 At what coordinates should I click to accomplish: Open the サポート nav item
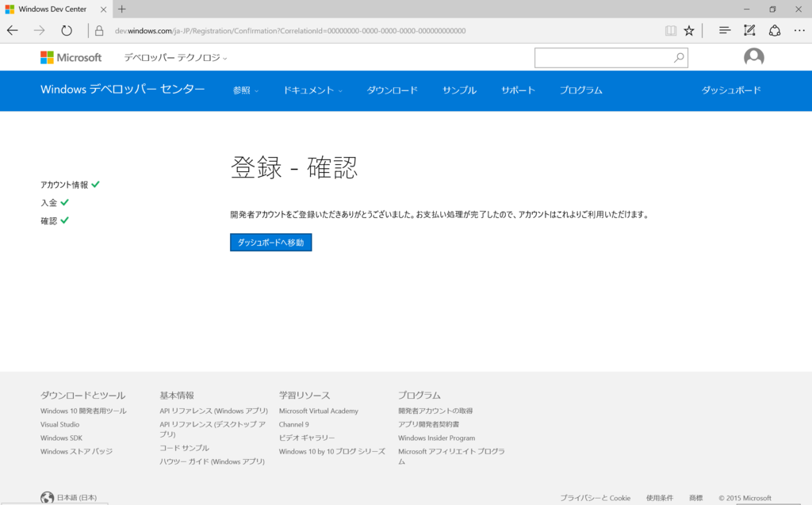click(x=518, y=90)
